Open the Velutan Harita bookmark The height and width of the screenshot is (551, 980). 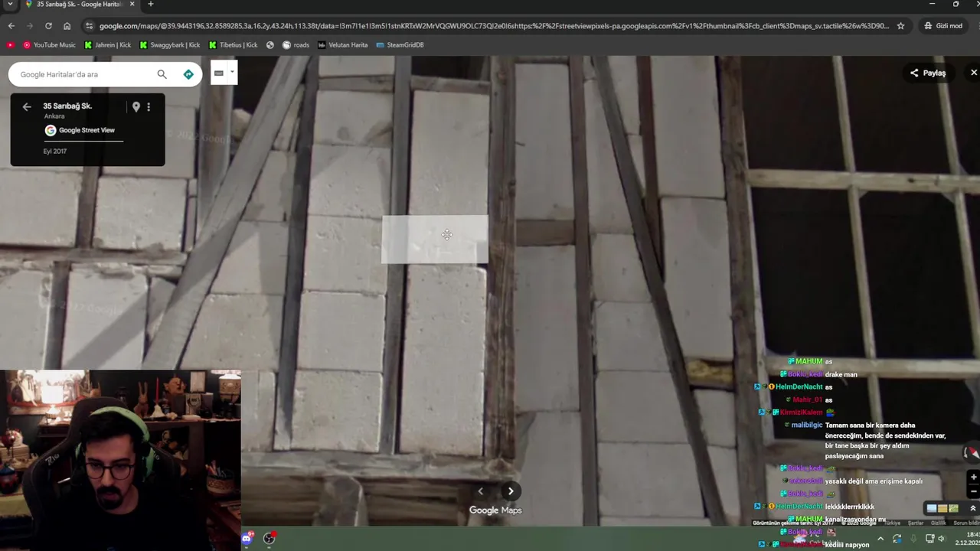pyautogui.click(x=343, y=45)
